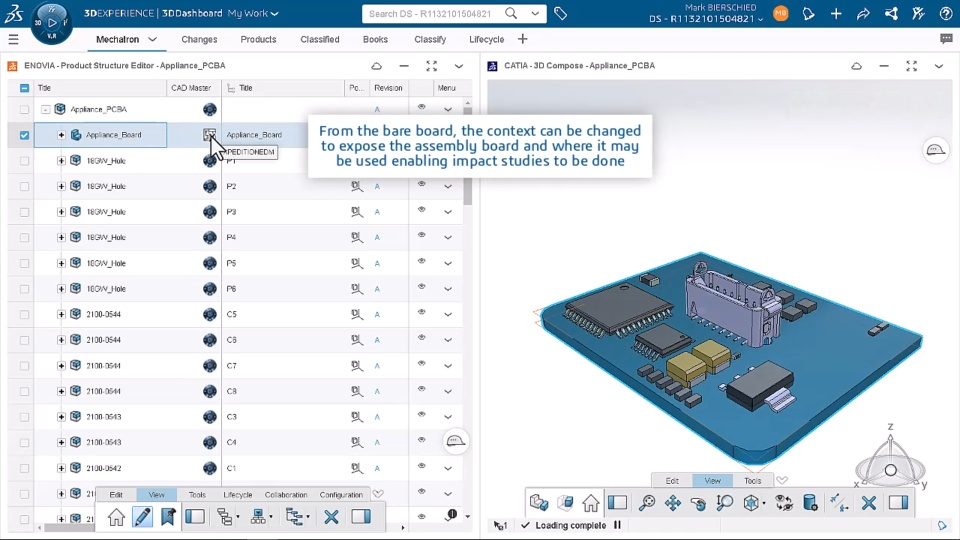Viewport: 960px width, 540px height.
Task: Uncheck the Appliance_Board row checkbox
Action: pyautogui.click(x=24, y=135)
